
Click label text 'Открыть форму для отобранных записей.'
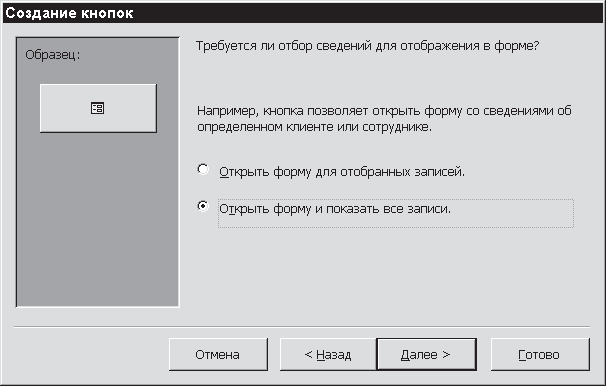[342, 172]
